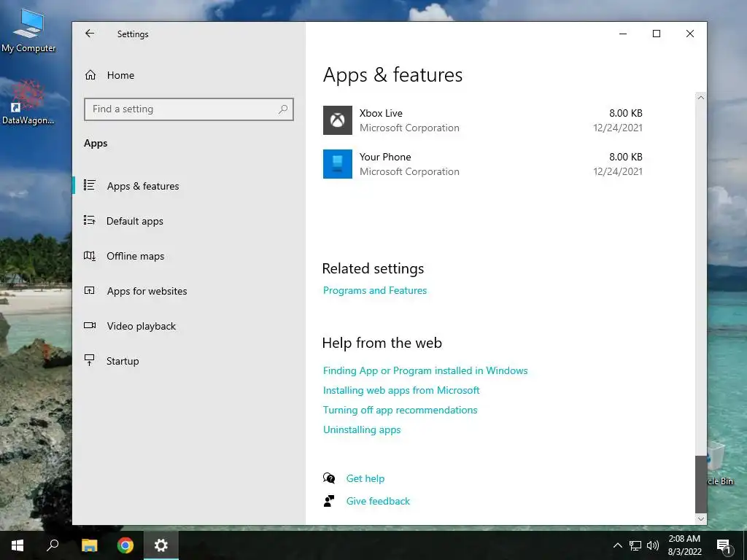747x560 pixels.
Task: Click the Offline maps map icon
Action: [x=90, y=256]
